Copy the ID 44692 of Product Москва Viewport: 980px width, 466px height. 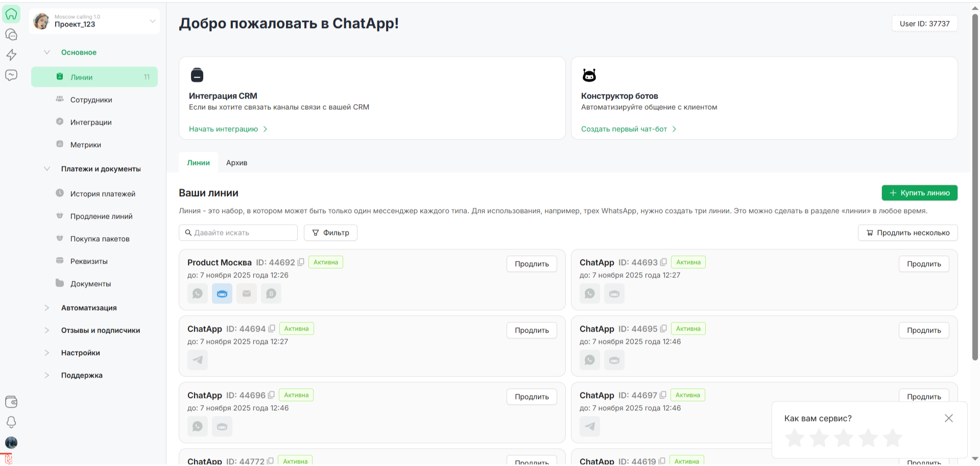tap(301, 262)
